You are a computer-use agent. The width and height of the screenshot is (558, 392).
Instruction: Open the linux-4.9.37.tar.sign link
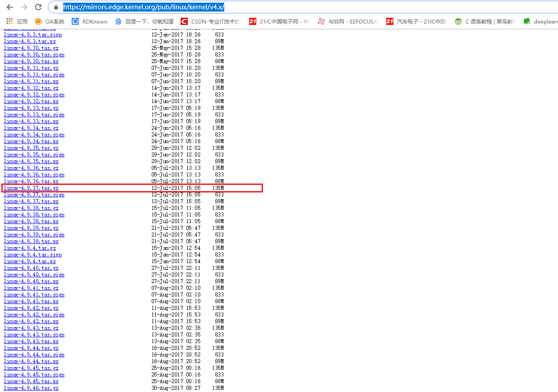pyautogui.click(x=34, y=195)
